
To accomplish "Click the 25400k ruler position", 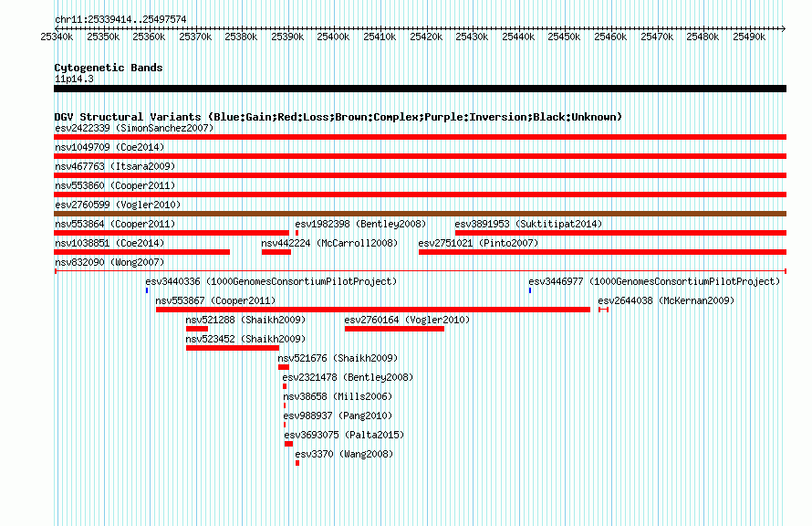I will (333, 37).
